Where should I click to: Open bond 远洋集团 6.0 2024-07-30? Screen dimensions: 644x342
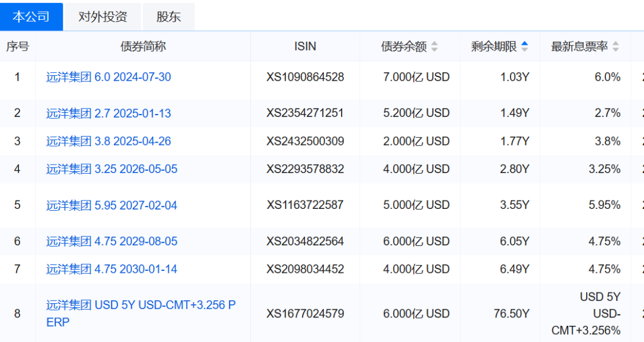coord(109,77)
